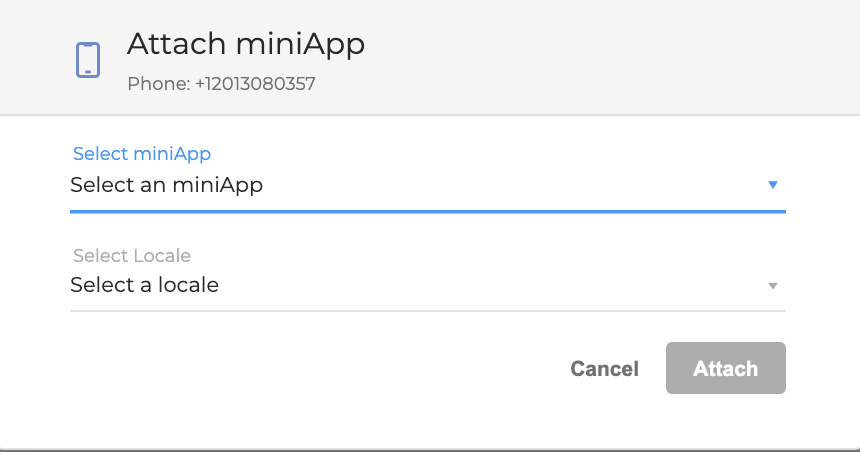The height and width of the screenshot is (452, 860).
Task: Click the phone device icon in header
Action: 88,60
